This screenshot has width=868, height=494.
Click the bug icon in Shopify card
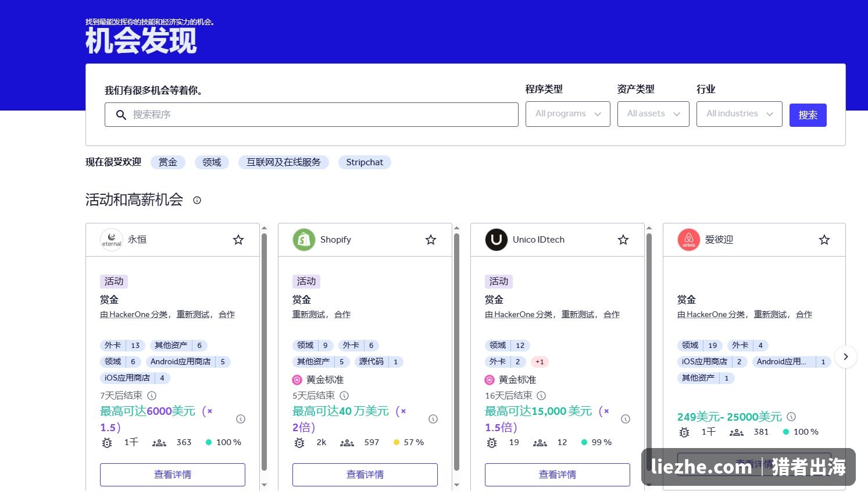299,443
